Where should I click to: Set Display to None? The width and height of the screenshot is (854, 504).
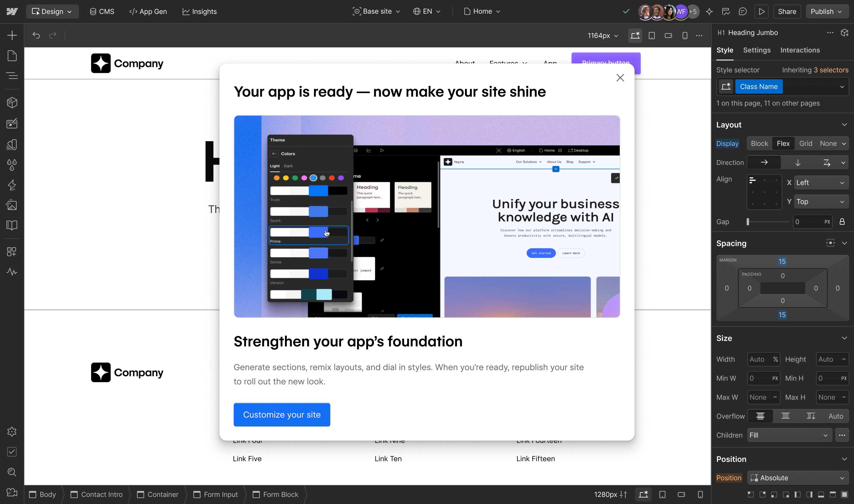coord(828,144)
